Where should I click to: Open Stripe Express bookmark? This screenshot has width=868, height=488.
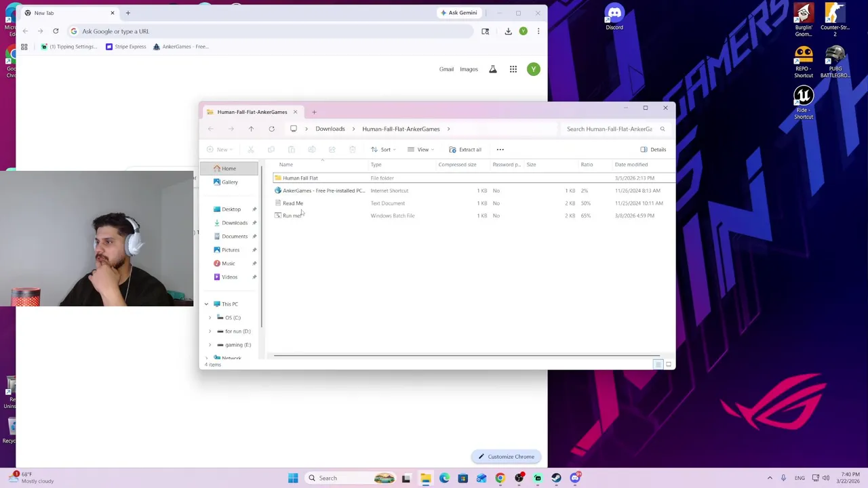(126, 47)
